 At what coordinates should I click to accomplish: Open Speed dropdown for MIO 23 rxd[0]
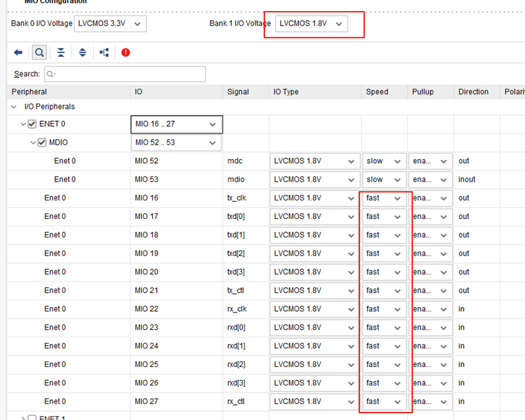[384, 328]
